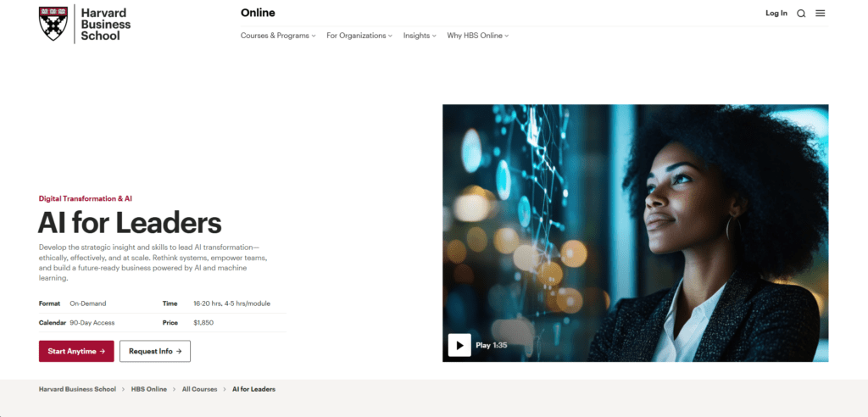Click the Online heading link
This screenshot has width=868, height=417.
[x=258, y=13]
